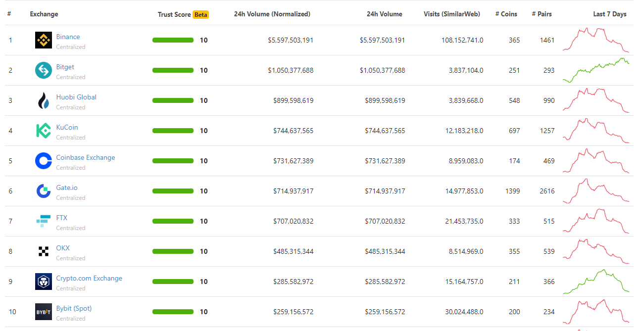Open the Bybit (Spot) exchange link
The width and height of the screenshot is (644, 331).
74,308
